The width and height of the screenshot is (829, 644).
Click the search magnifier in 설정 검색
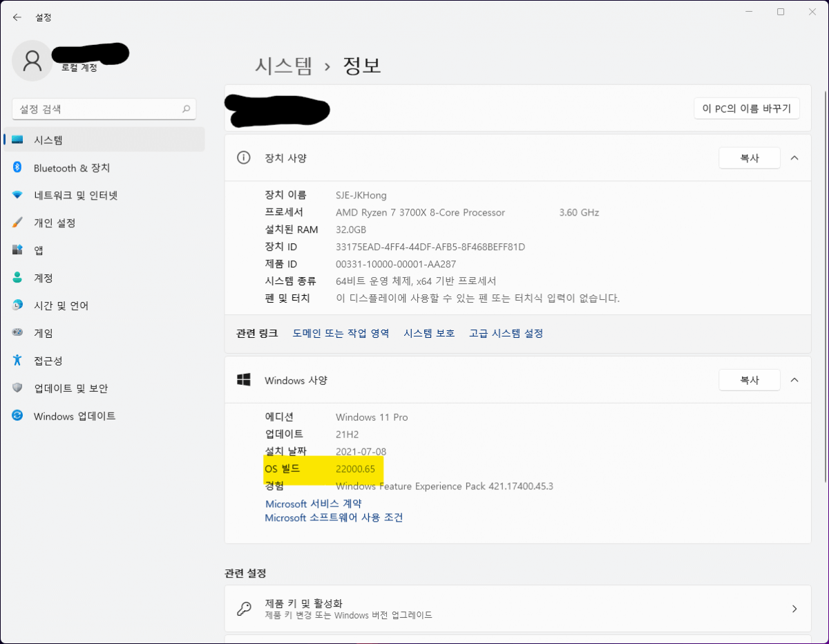(x=186, y=109)
